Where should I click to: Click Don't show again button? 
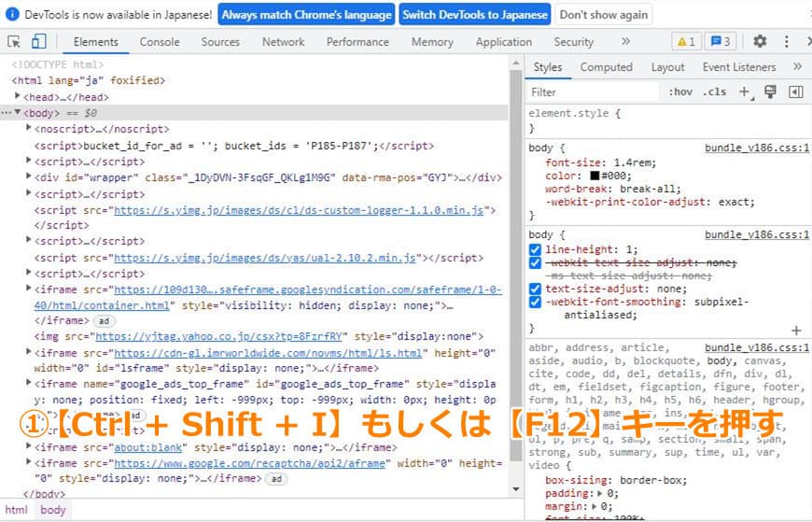604,15
